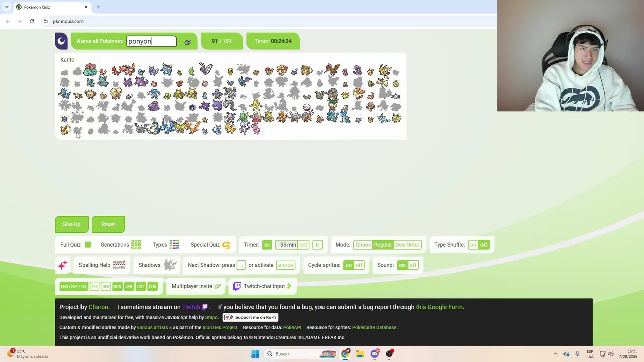Click the next-shadow comma key button

pyautogui.click(x=242, y=265)
